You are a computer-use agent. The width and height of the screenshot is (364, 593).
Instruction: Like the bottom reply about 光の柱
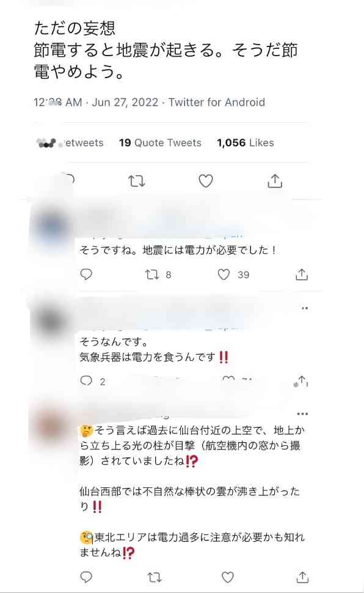tap(227, 577)
